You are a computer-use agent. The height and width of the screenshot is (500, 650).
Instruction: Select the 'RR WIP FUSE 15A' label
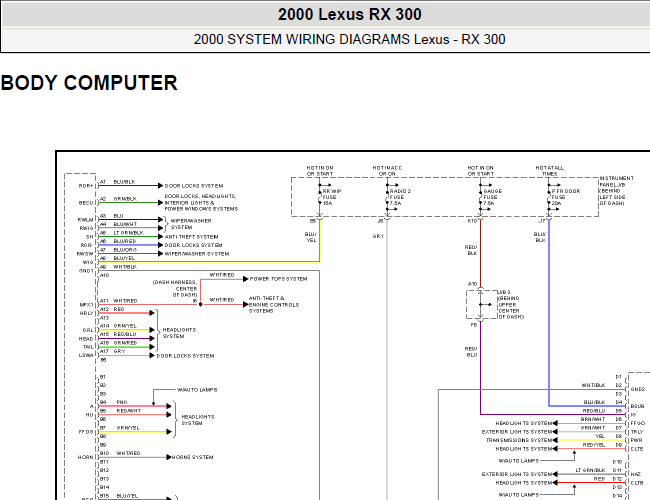pyautogui.click(x=331, y=197)
